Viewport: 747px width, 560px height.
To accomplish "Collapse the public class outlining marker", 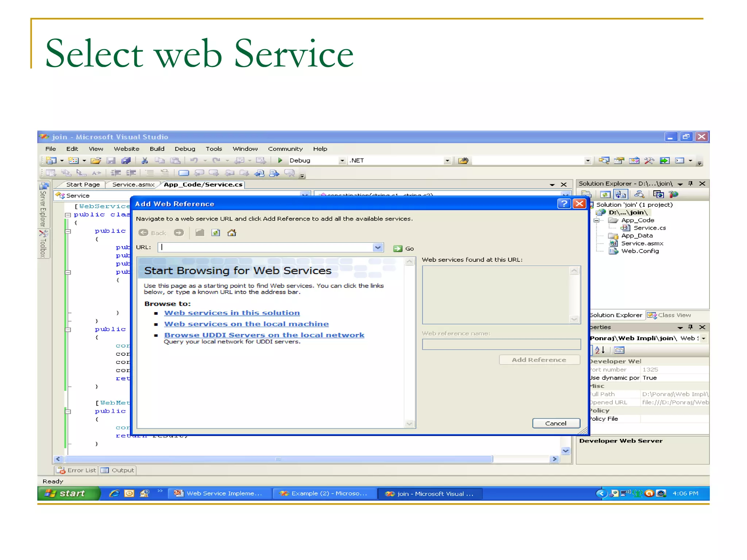I will coord(67,215).
